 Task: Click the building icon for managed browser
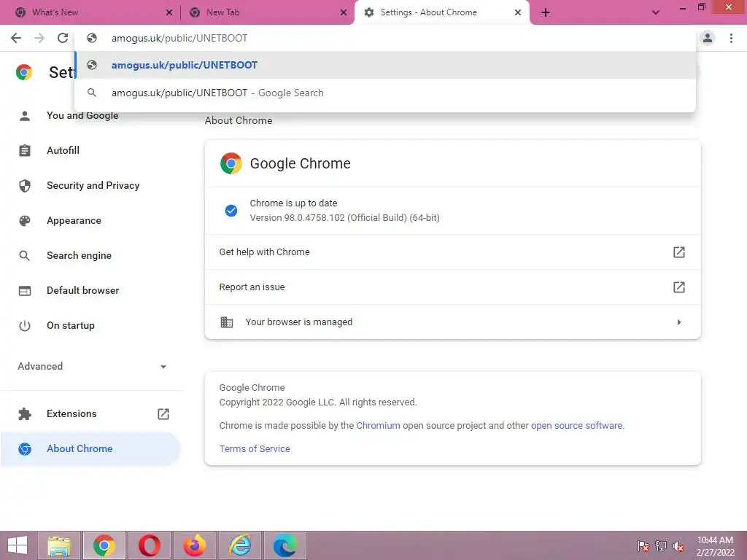227,322
